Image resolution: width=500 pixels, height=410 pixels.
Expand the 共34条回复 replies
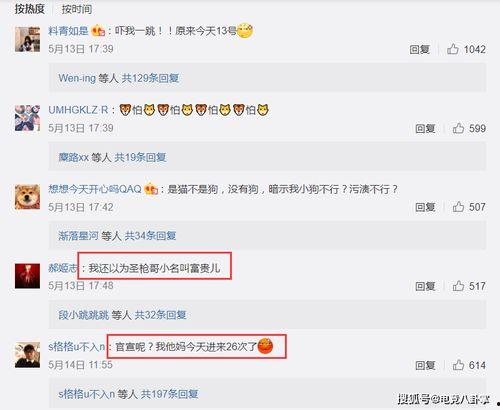150,236
